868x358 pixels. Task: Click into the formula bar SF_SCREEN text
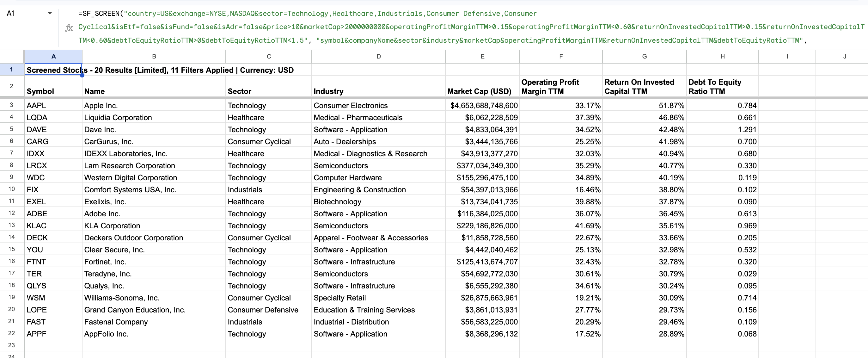471,27
